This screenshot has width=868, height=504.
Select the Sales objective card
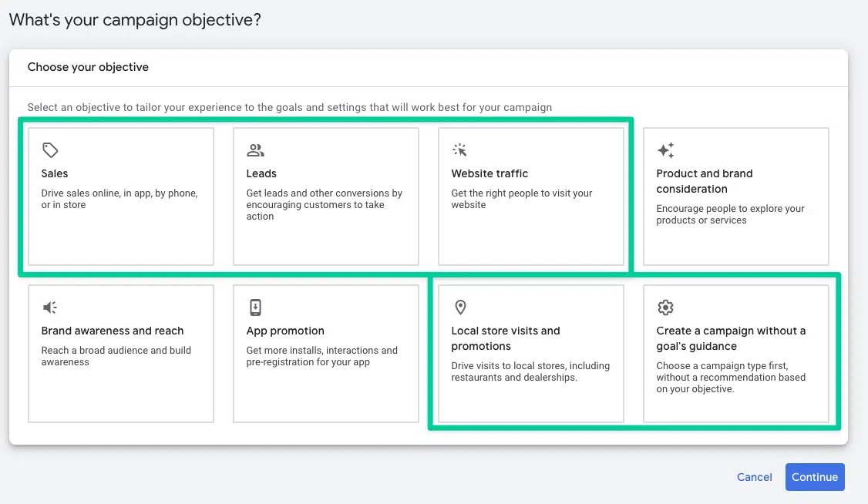tap(120, 196)
